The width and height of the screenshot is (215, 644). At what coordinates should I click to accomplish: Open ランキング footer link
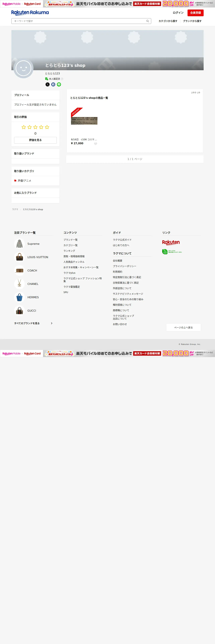coord(69,251)
